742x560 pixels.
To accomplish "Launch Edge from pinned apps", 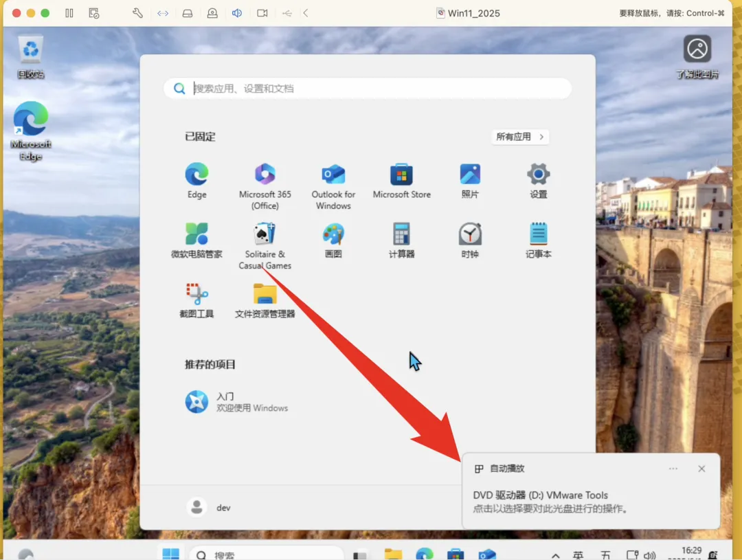I will click(197, 181).
